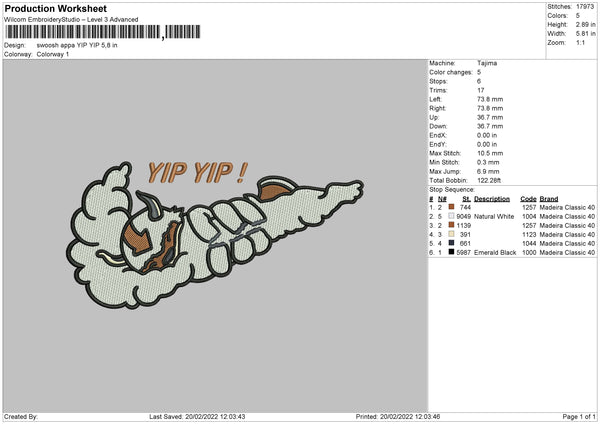Click the 'Code' column header
Screen dimensions: 600x424
point(528,199)
